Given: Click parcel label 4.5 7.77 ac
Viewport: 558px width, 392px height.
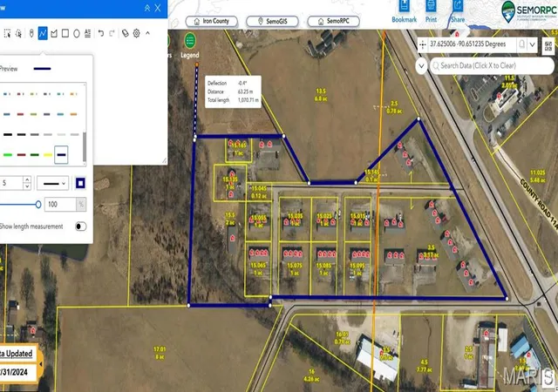Looking at the screenshot, I should [x=424, y=366].
